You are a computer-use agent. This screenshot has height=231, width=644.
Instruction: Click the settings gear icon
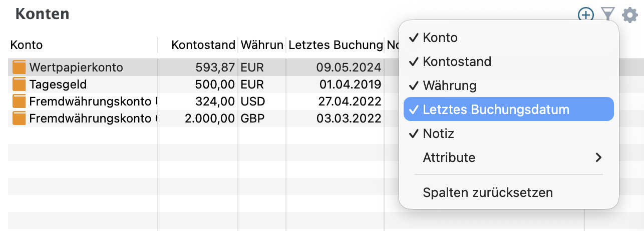[629, 14]
